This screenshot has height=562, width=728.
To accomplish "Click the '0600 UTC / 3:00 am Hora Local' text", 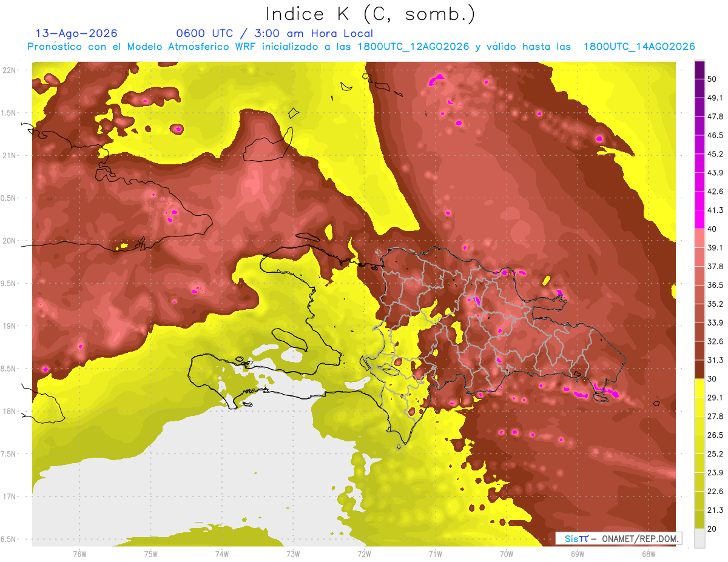I will (275, 33).
